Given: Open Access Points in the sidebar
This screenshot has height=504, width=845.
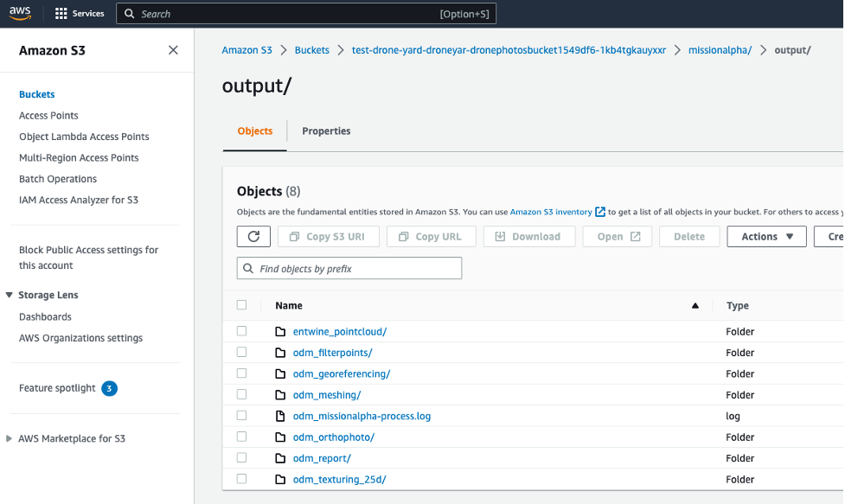Looking at the screenshot, I should (48, 115).
